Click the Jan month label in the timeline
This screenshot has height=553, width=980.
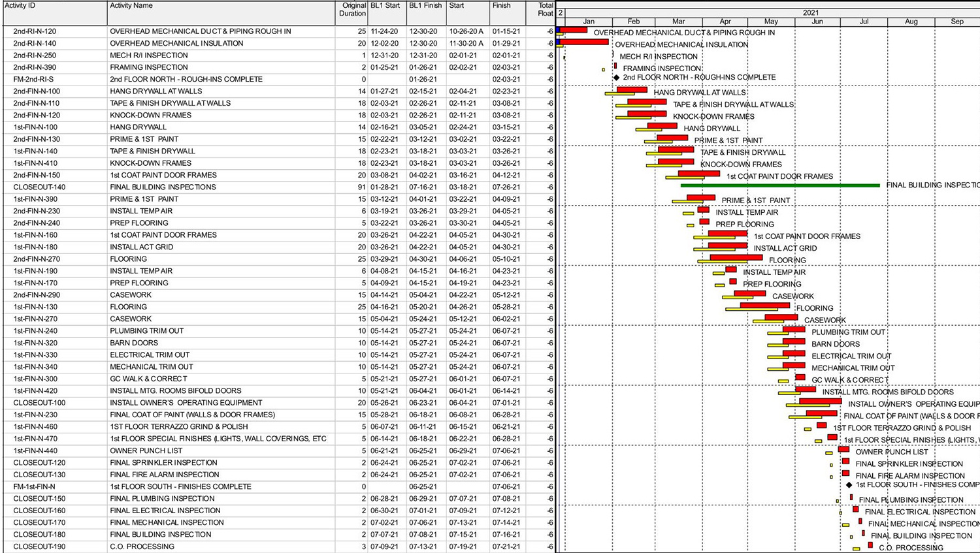589,21
